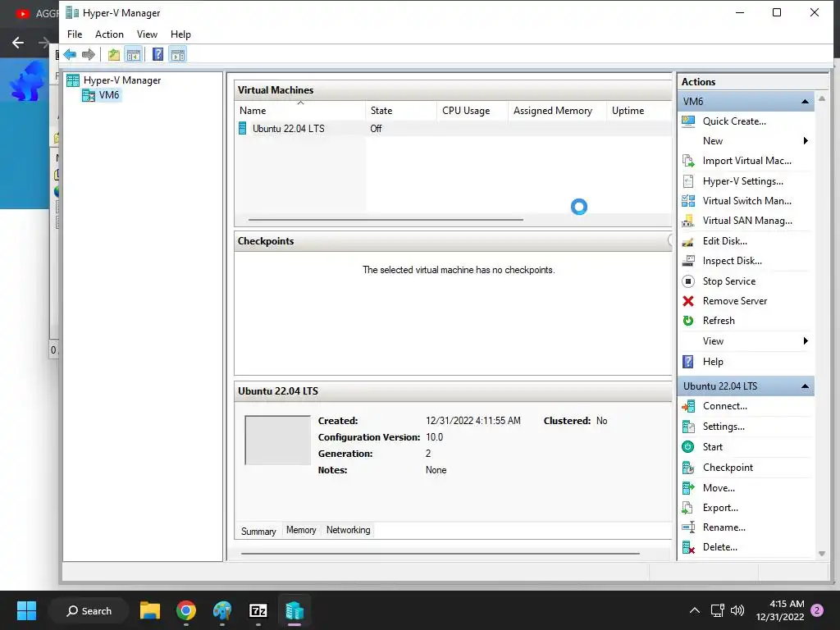The image size is (840, 630).
Task: Open the taskbar Search box
Action: point(89,610)
